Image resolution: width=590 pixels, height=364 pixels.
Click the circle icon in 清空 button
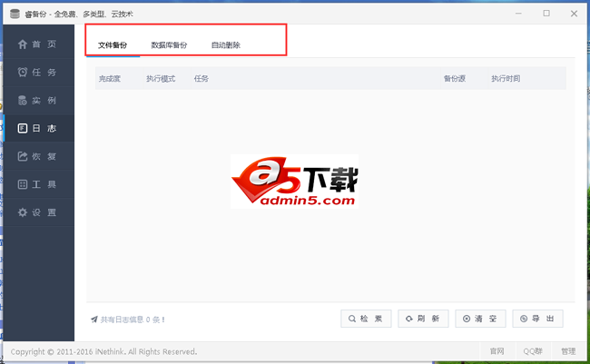coord(467,319)
